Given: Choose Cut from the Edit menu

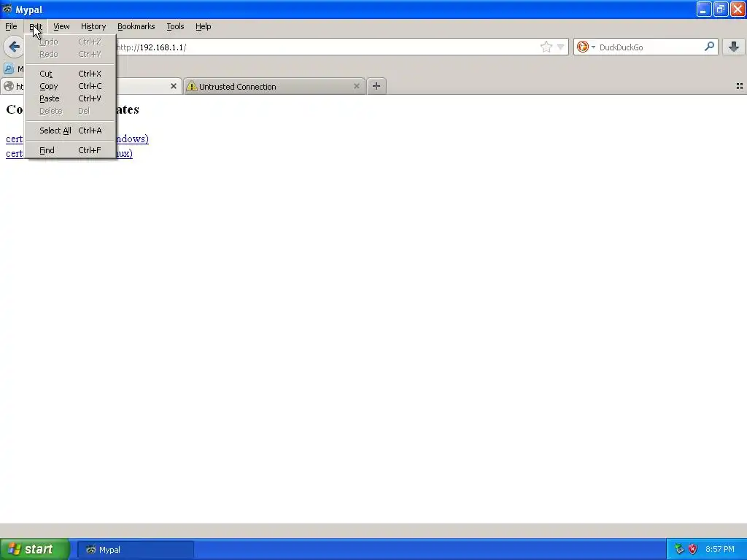Looking at the screenshot, I should (70, 74).
